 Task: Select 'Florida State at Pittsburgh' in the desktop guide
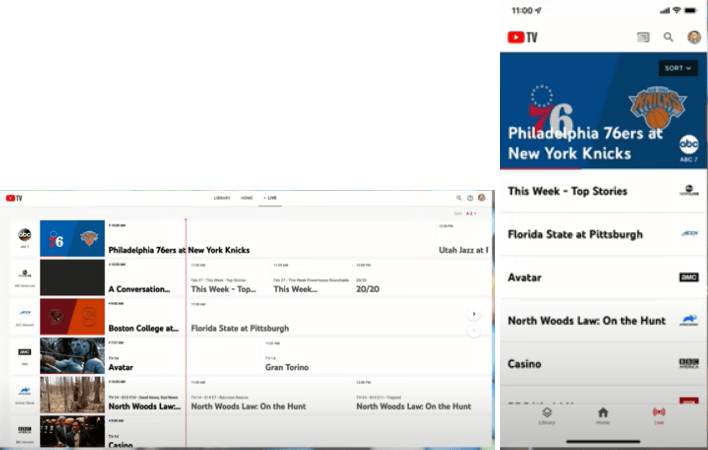[240, 329]
